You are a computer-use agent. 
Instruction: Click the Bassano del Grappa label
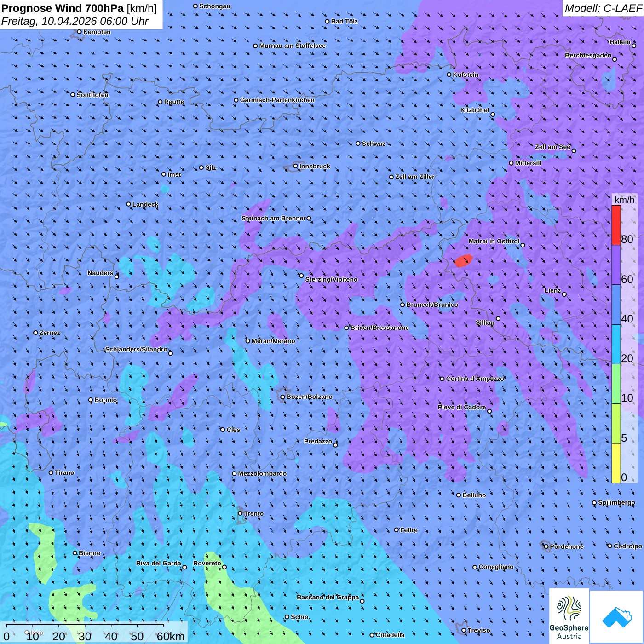(328, 597)
